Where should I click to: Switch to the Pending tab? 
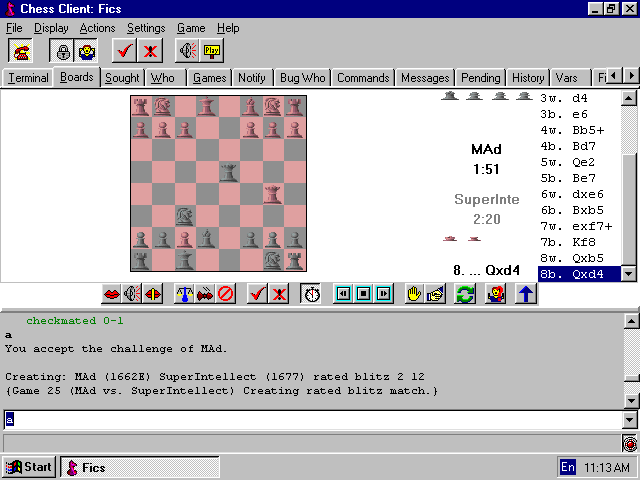pos(480,78)
